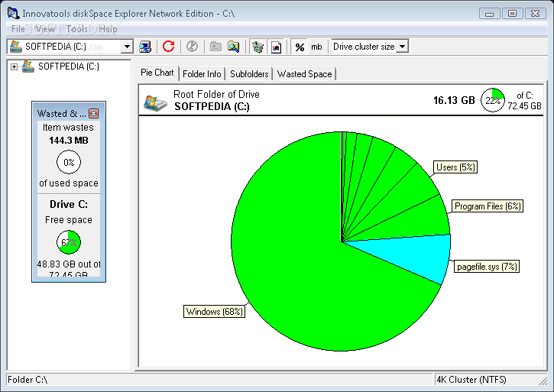The width and height of the screenshot is (554, 392).
Task: Switch to the Wasted Space tab
Action: (304, 74)
